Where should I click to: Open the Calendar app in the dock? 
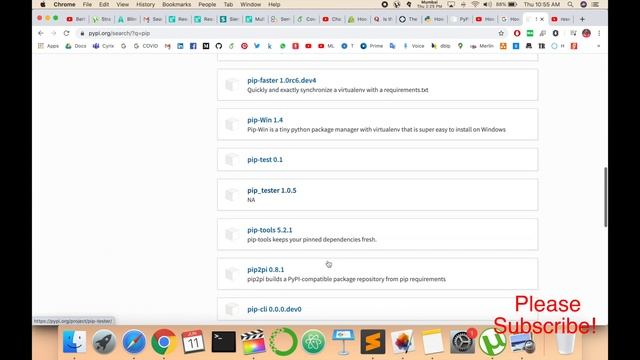tap(193, 342)
